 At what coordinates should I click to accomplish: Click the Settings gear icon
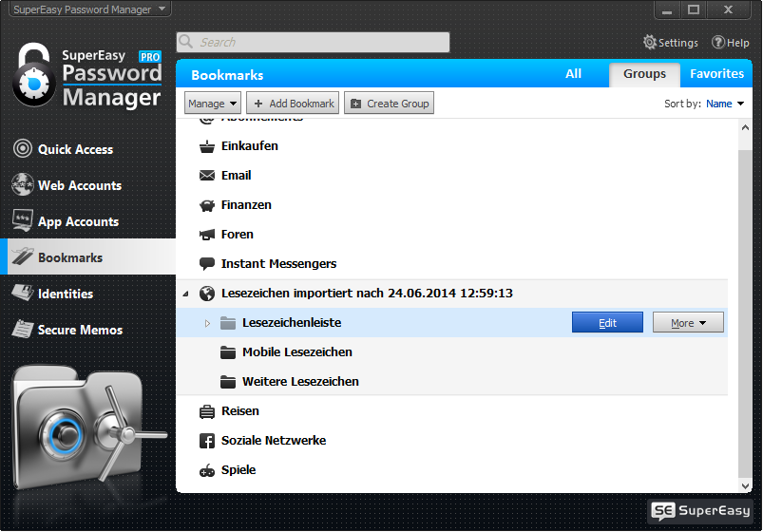pos(650,43)
